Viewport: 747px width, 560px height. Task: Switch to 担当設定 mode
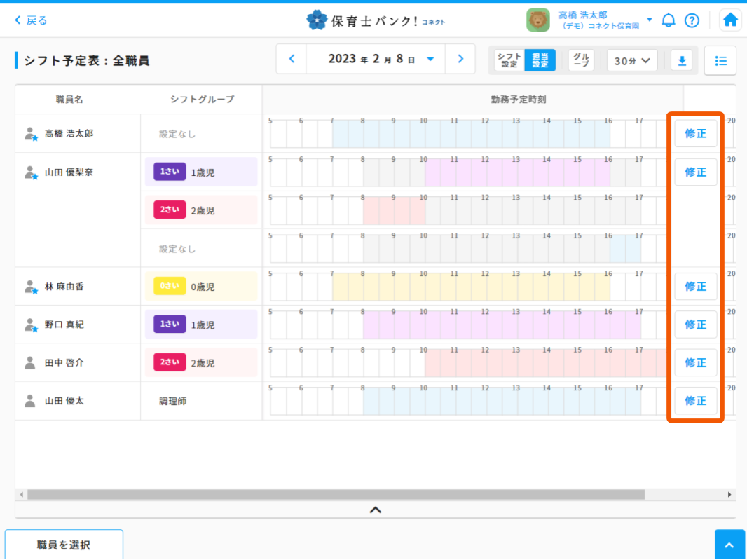coord(540,61)
